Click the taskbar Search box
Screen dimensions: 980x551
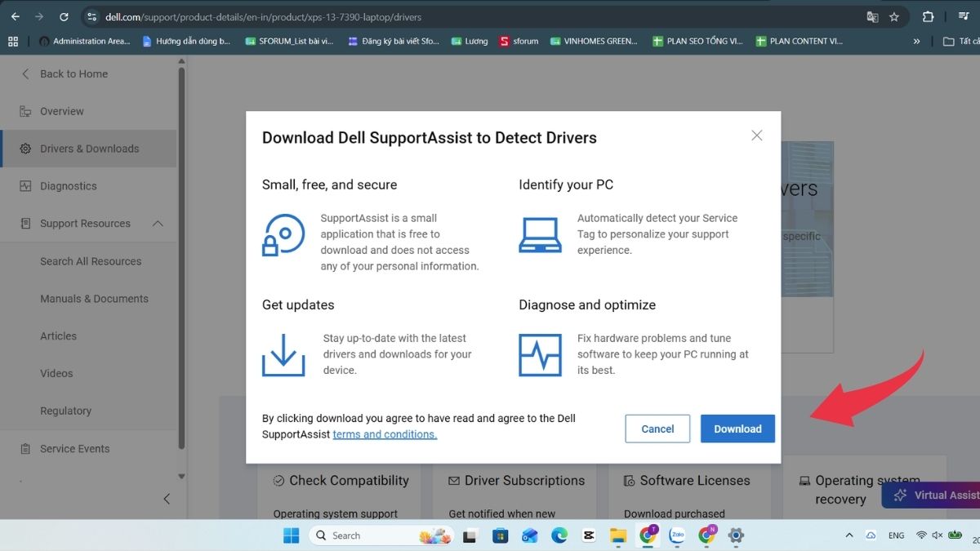(381, 535)
